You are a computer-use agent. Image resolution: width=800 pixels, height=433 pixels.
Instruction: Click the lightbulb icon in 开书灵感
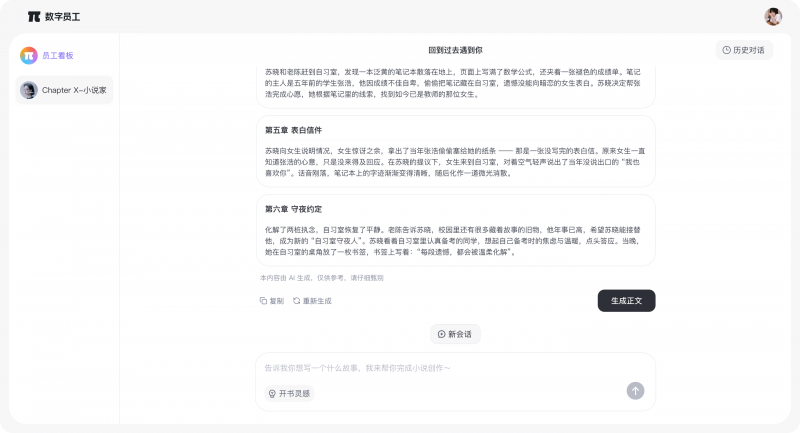272,393
